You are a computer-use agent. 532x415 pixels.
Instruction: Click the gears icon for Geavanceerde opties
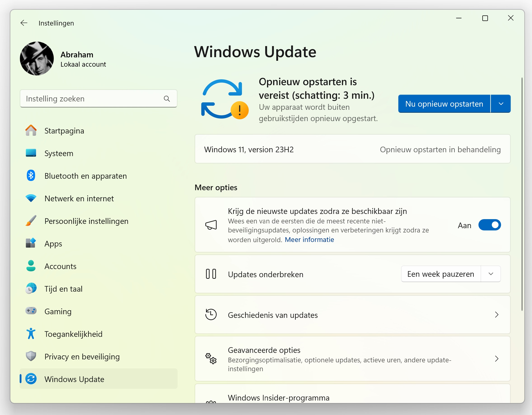click(x=211, y=359)
